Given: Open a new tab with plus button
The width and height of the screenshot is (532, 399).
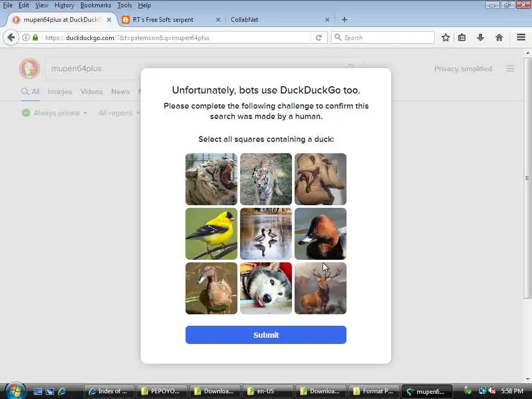Looking at the screenshot, I should click(x=344, y=20).
